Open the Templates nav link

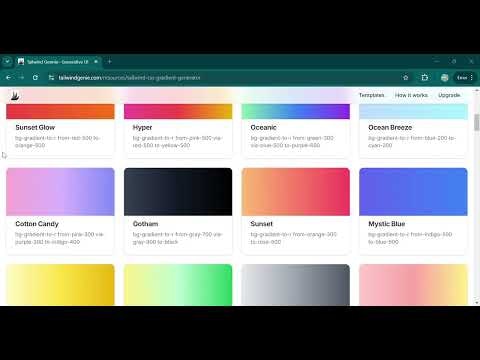pyautogui.click(x=371, y=95)
